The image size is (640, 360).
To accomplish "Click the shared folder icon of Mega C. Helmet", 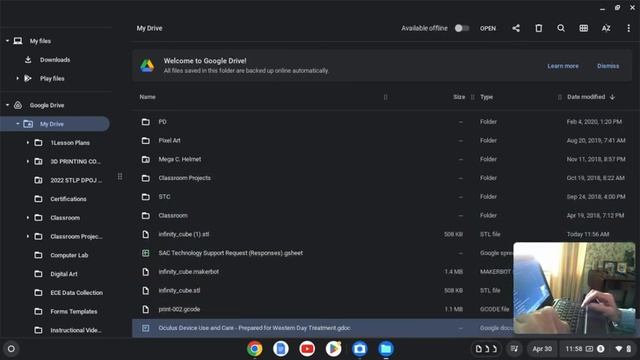I will click(146, 159).
